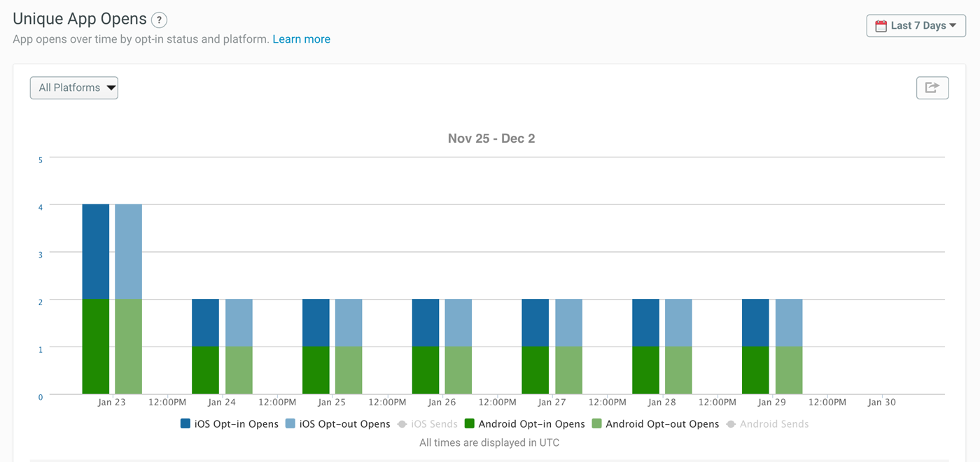Click the calendar icon in the date selector
980x462 pixels.
tap(880, 25)
